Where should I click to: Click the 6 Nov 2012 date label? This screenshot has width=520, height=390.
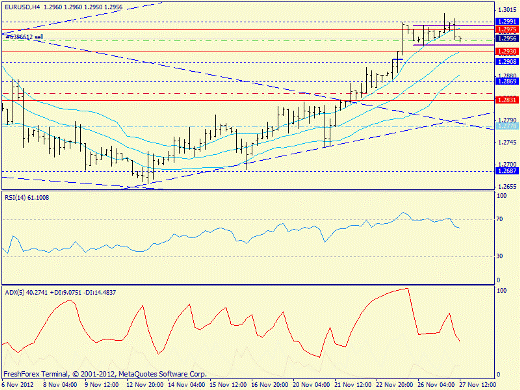pos(18,385)
